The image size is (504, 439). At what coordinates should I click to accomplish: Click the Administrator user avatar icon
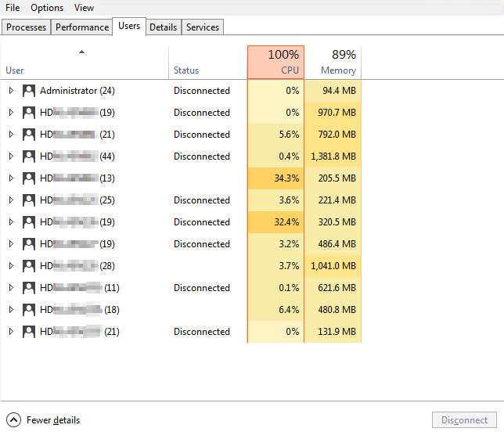pyautogui.click(x=29, y=91)
